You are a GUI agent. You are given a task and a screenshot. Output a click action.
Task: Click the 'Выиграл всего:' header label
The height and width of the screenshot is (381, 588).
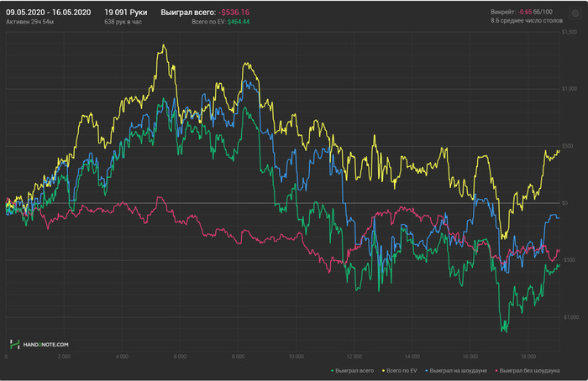pos(188,13)
